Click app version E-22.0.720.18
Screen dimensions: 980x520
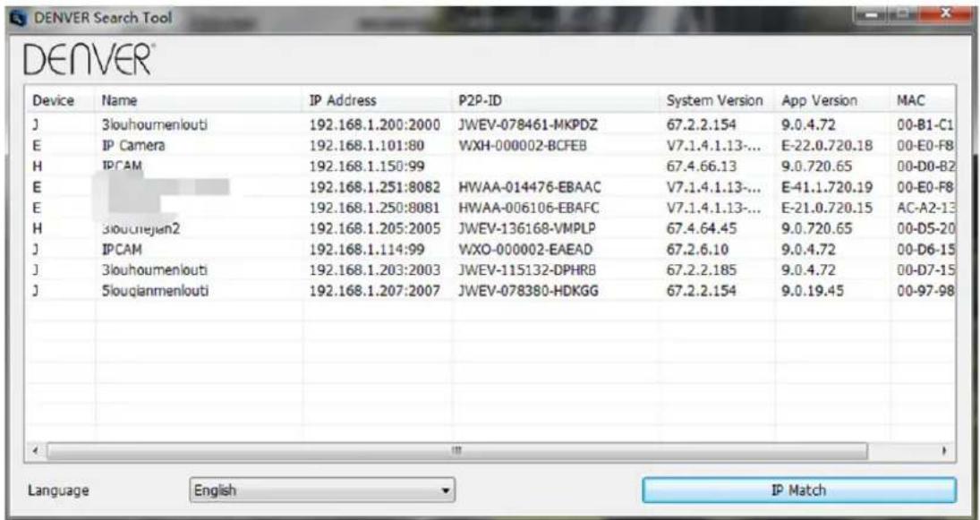827,146
